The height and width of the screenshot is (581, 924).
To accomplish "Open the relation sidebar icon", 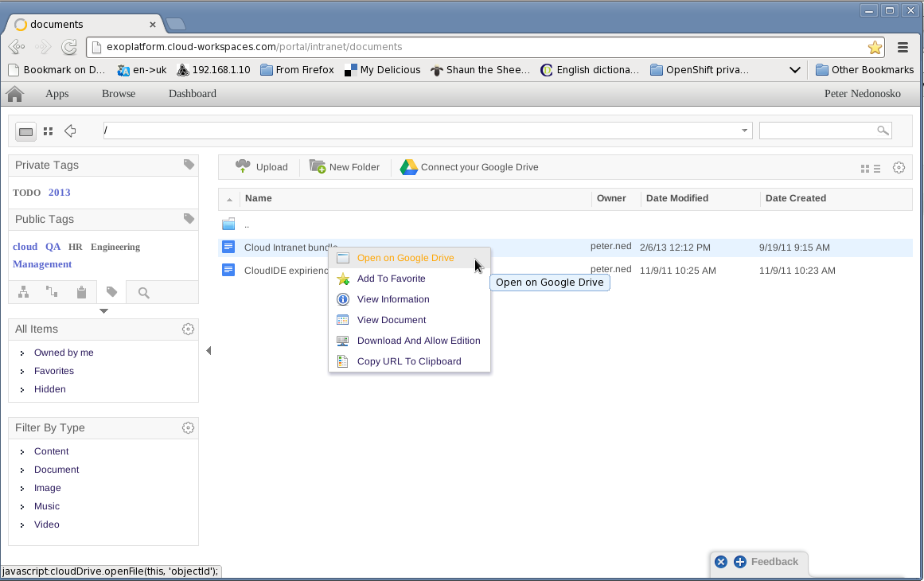I will 52,291.
